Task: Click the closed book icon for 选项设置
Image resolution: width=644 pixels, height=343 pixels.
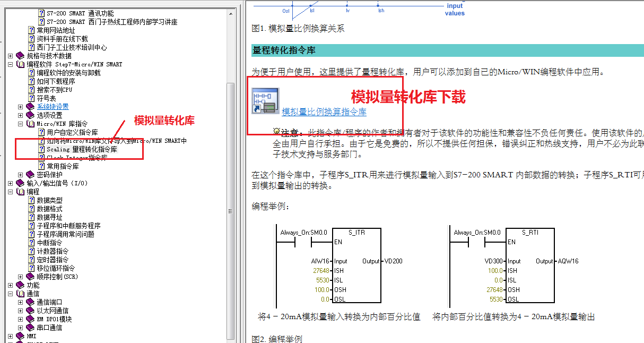Action: (30, 115)
